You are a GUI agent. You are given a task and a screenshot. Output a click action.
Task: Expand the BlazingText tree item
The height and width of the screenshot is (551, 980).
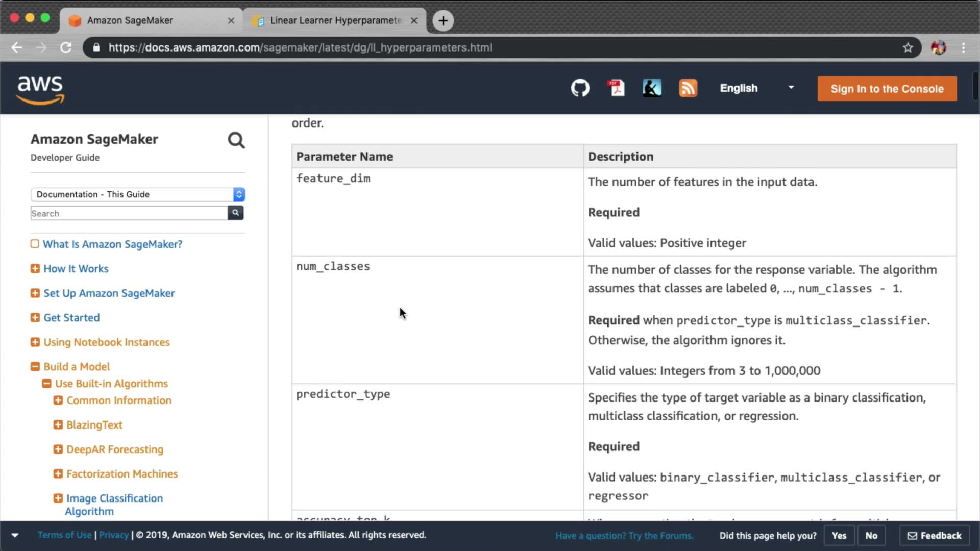(58, 425)
